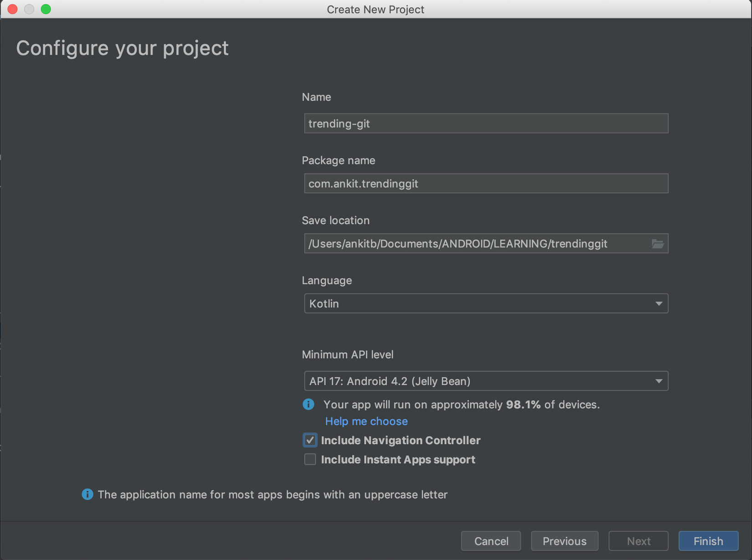Click the Finish button

[x=708, y=541]
